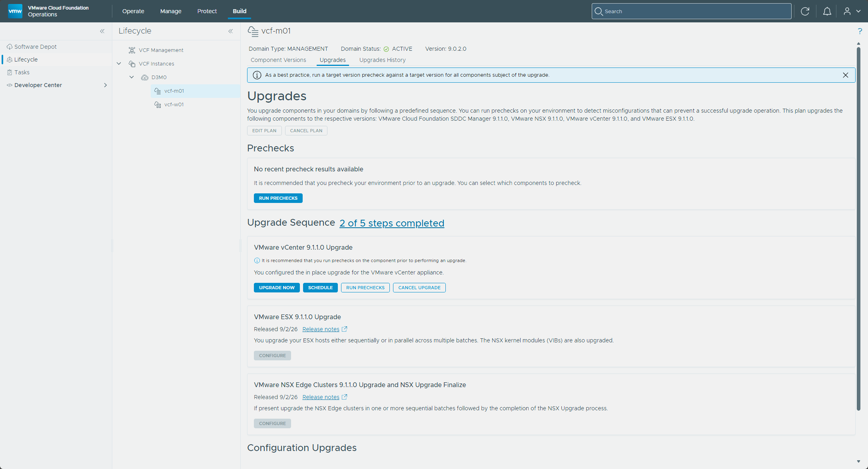Viewport: 868px width, 469px height.
Task: Click the Lifecycle sidebar icon
Action: tap(10, 60)
